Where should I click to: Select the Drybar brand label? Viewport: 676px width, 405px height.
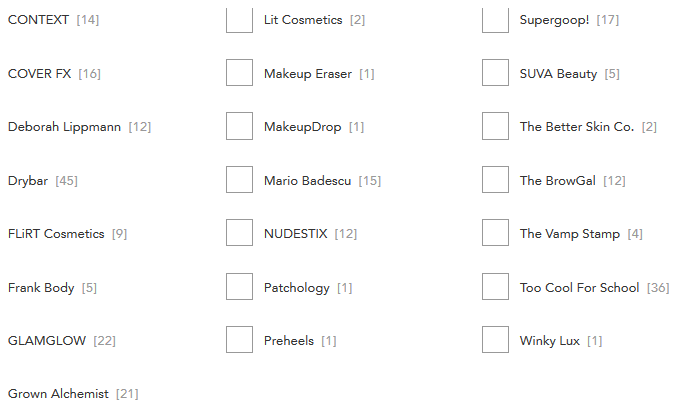(x=29, y=180)
